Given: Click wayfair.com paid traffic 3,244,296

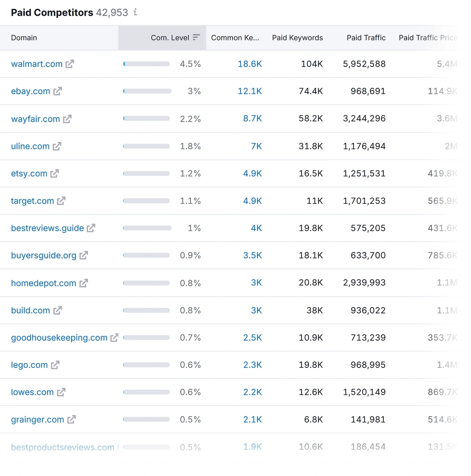Looking at the screenshot, I should click(364, 118).
